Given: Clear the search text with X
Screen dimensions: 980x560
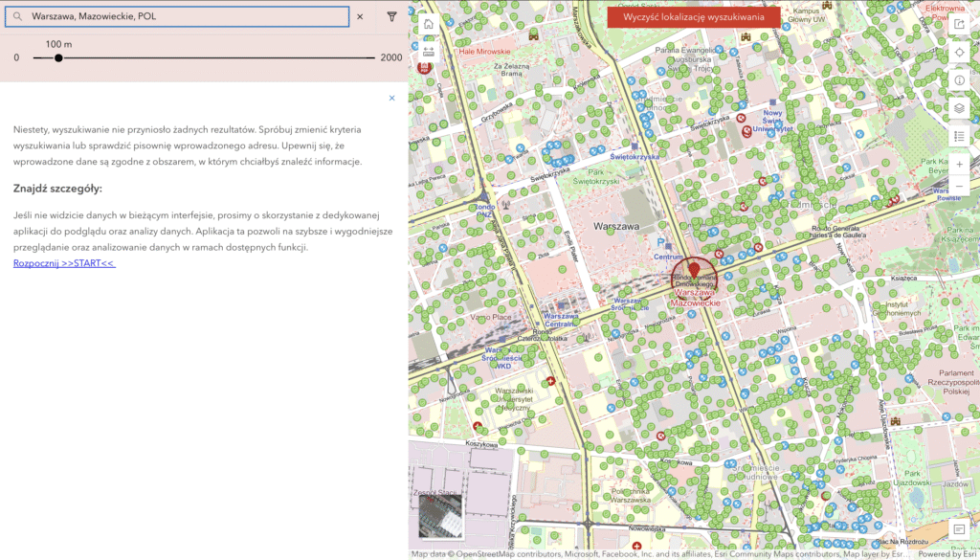Looking at the screenshot, I should (360, 16).
